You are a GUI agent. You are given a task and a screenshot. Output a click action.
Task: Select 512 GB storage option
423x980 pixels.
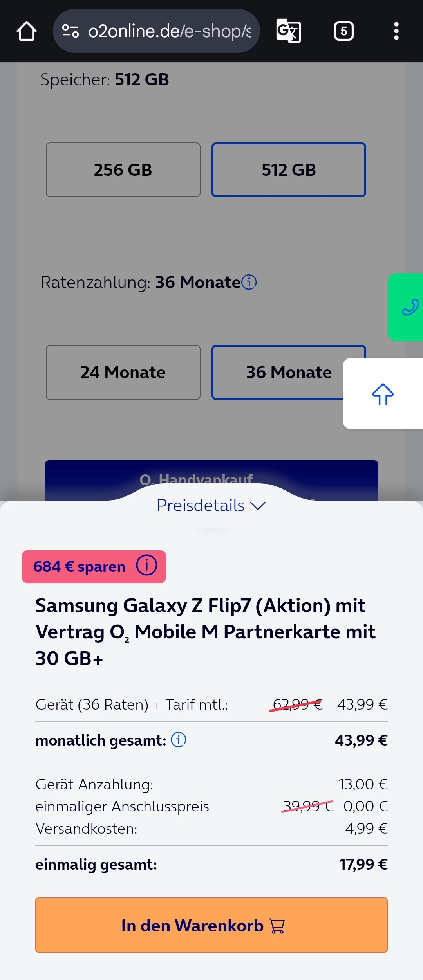coord(289,170)
